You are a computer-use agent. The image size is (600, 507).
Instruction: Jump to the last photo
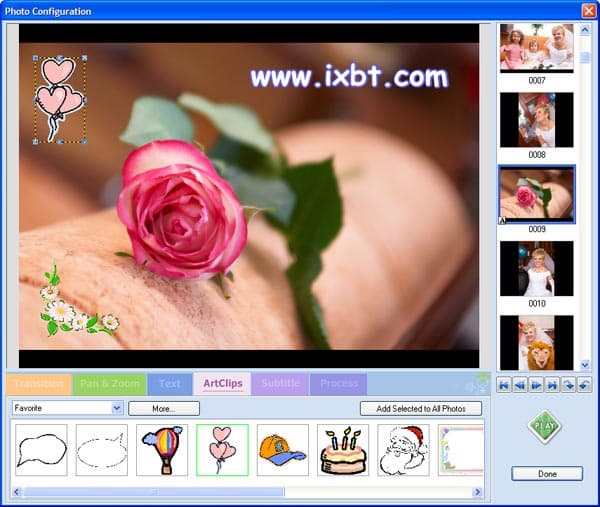552,385
